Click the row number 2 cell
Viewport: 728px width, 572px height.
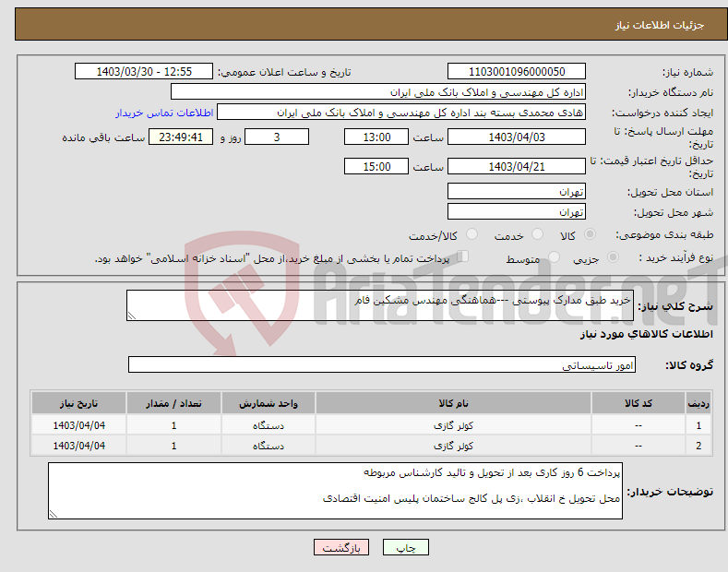(x=698, y=446)
